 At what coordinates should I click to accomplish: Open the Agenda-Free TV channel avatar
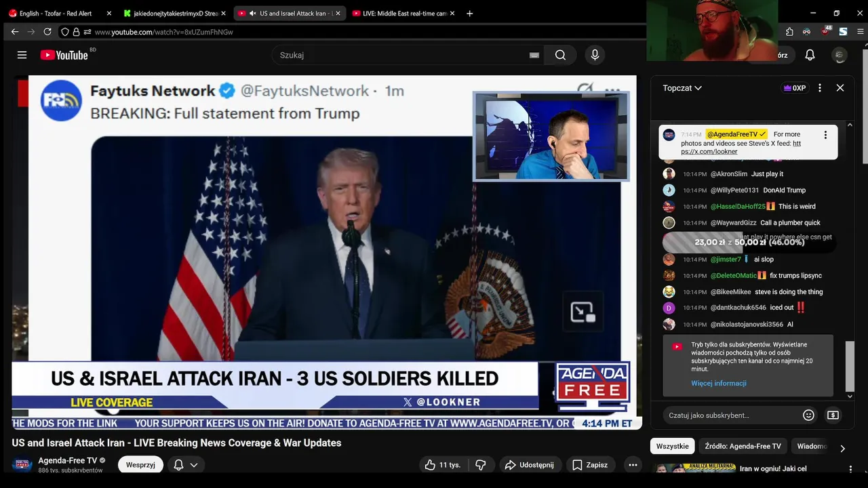(22, 465)
